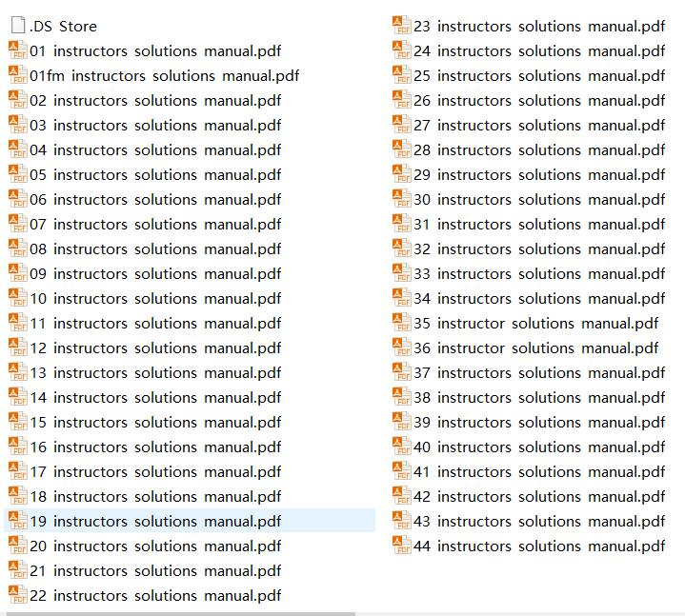
Task: Select file name '11 instructors solutions manual.pdf'
Action: 155,323
